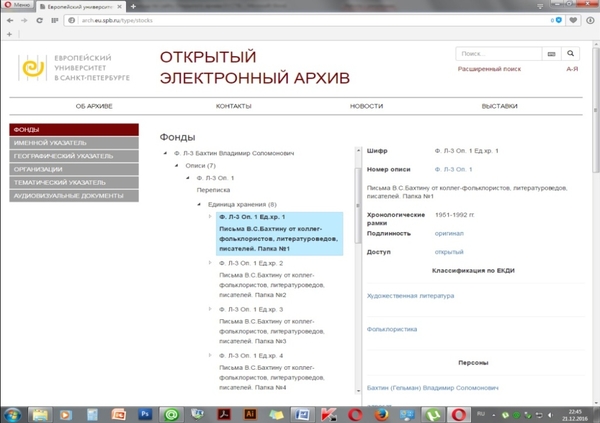Open Photoshop from the taskbar
Viewport: 600px width, 423px height.
(x=146, y=412)
